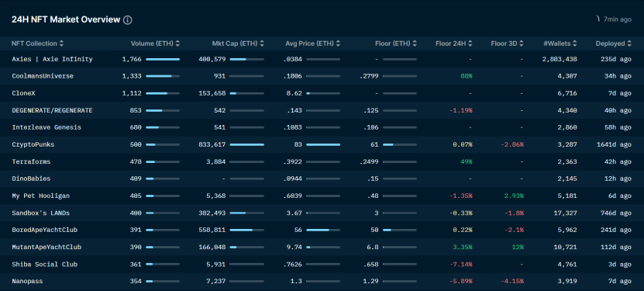This screenshot has height=291, width=644.
Task: Sort by Mkt Cap (ETH) arrows
Action: (262, 43)
